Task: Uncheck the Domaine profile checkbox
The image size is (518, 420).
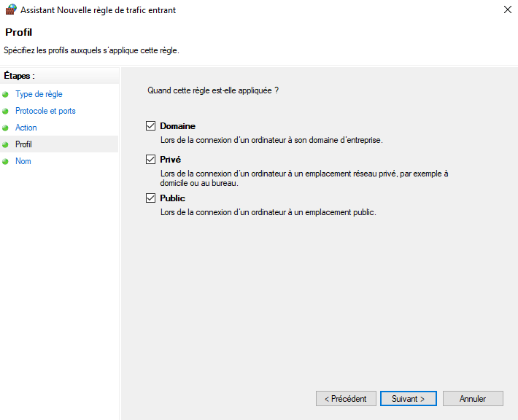Action: [x=151, y=126]
